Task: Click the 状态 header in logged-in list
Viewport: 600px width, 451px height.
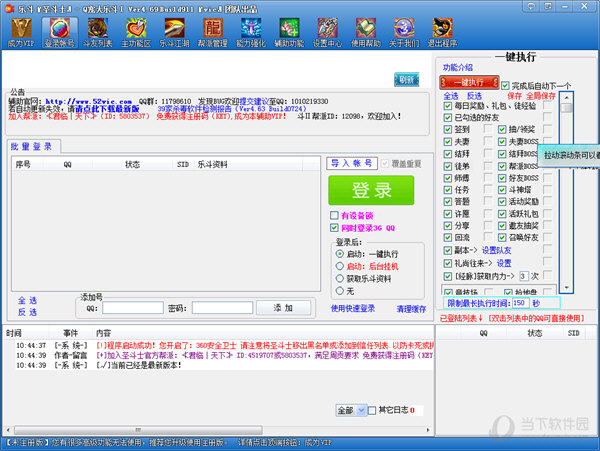Action: click(535, 333)
